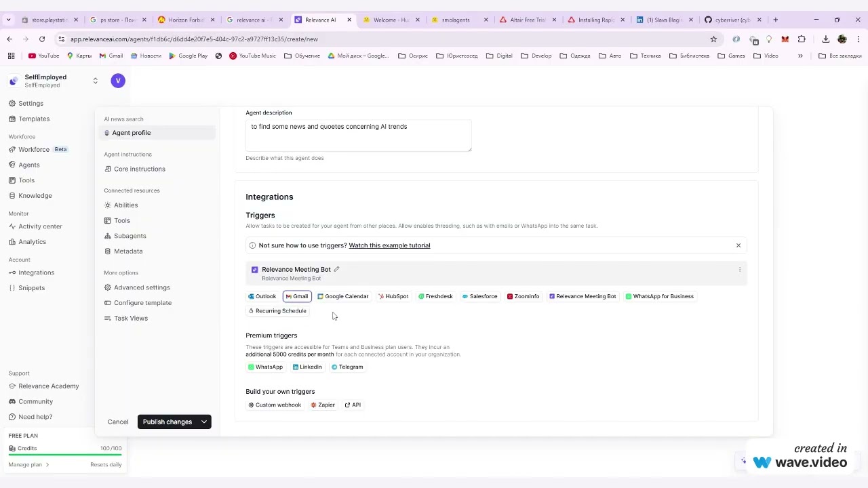Open browser downloads icon
The width and height of the screenshot is (868, 488).
coord(826,39)
